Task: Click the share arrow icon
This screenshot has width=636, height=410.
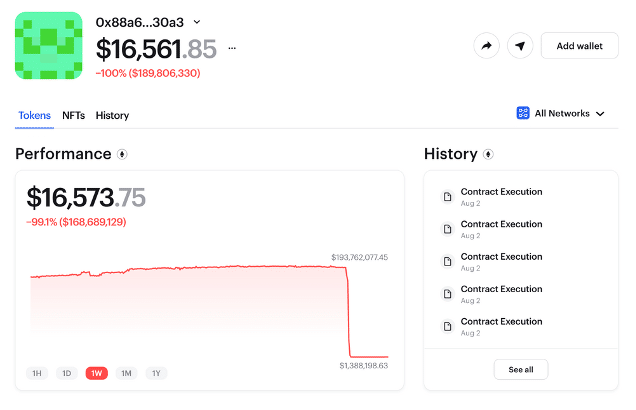Action: 487,46
